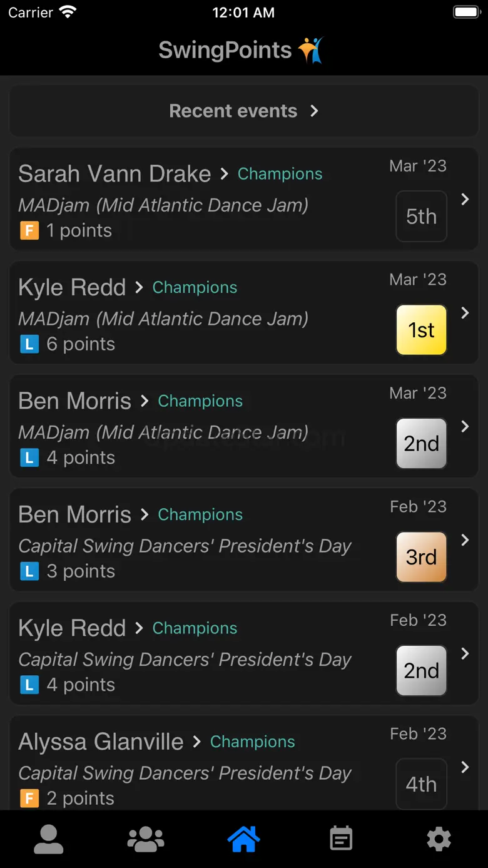Tap the orange F follower badge for Sarah Vann Drake
Image resolution: width=488 pixels, height=868 pixels.
(x=29, y=230)
